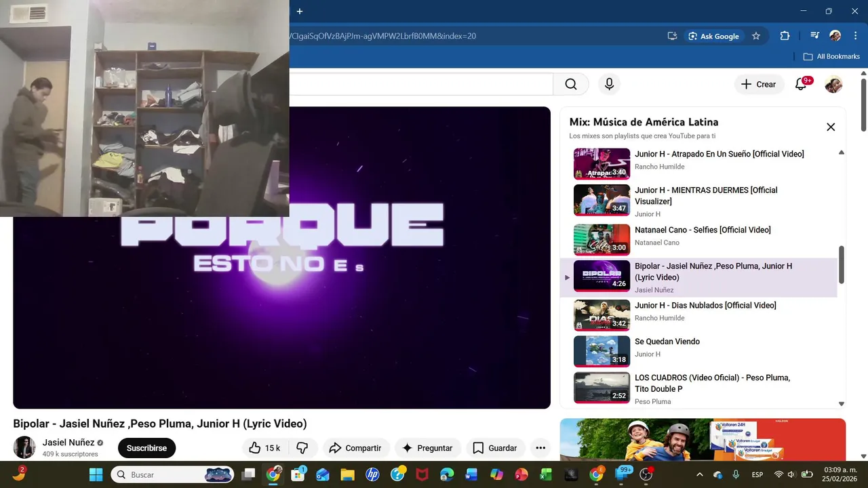Launch HP app from taskbar
The width and height of the screenshot is (868, 488).
(x=372, y=474)
